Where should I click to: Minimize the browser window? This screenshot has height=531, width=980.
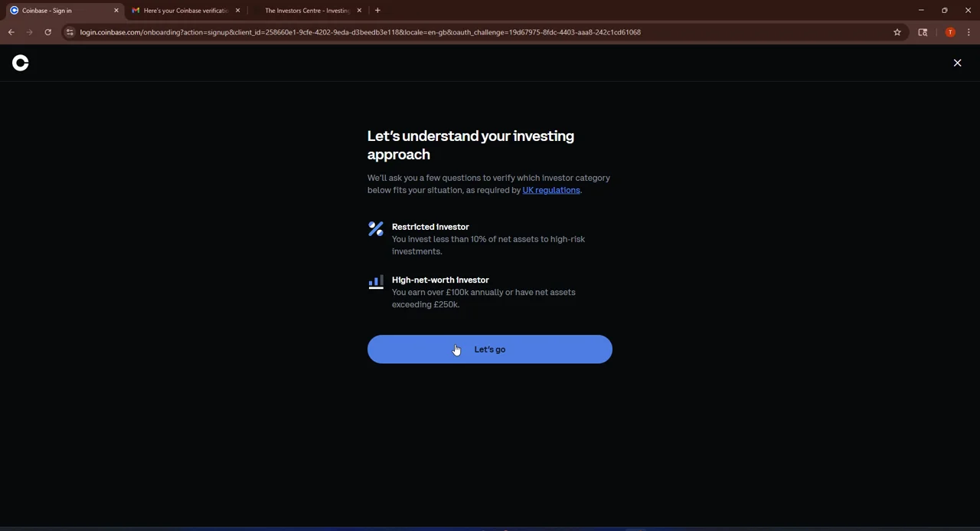coord(921,11)
